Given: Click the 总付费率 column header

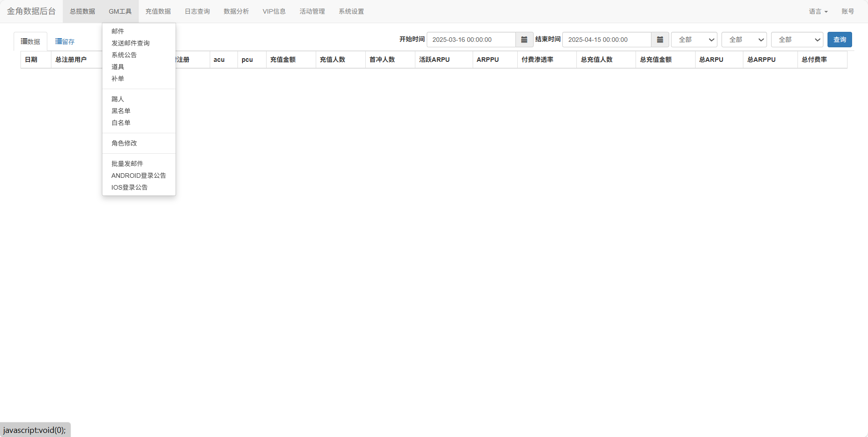Looking at the screenshot, I should (x=822, y=60).
